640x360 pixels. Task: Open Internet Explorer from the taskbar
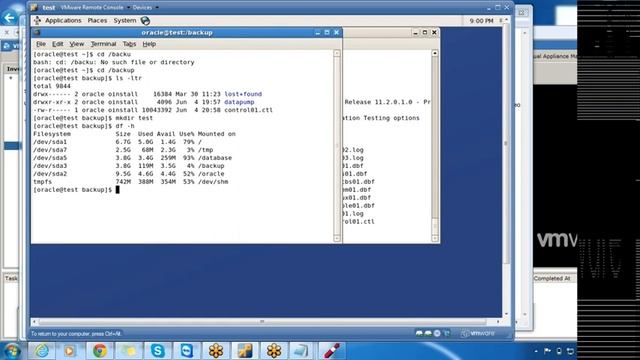tap(42, 351)
